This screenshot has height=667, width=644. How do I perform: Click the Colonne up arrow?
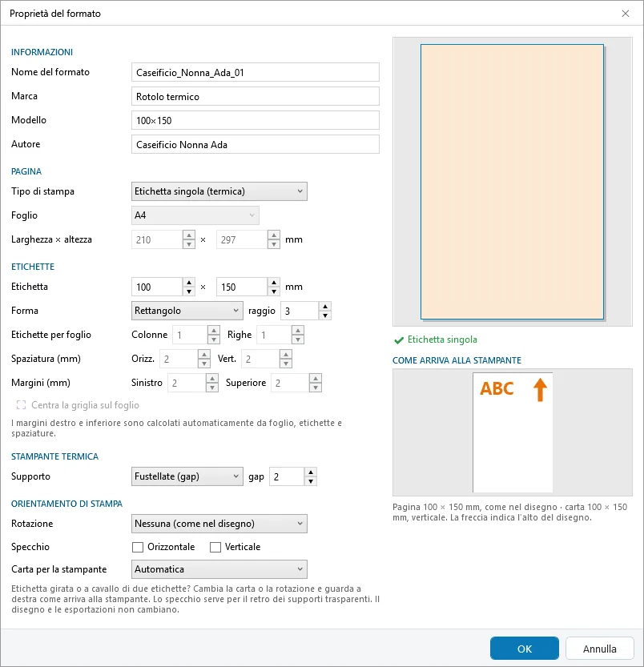pyautogui.click(x=214, y=331)
